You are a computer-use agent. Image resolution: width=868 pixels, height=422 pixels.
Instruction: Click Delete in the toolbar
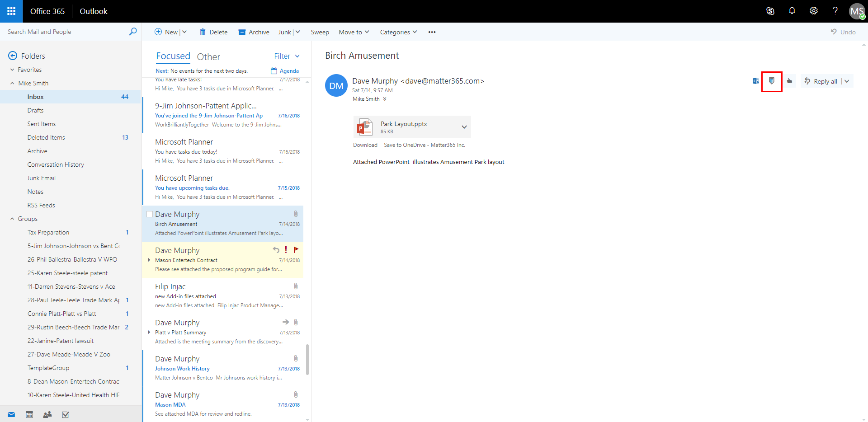click(x=213, y=32)
